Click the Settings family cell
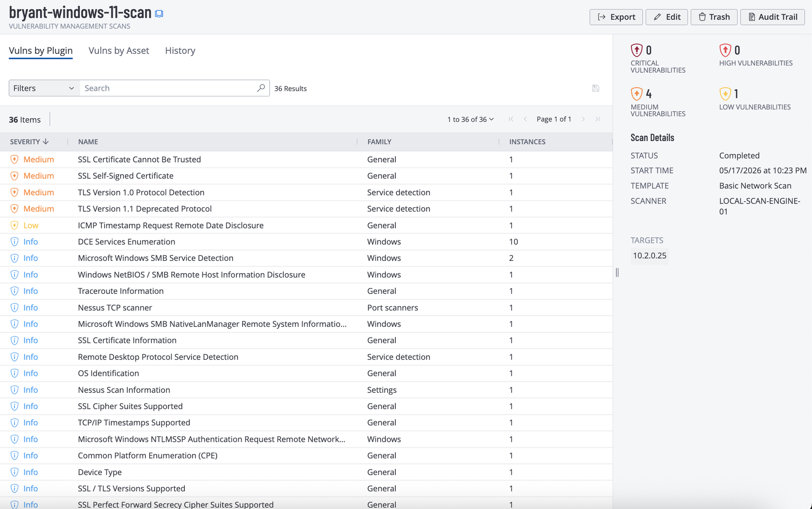 (x=382, y=390)
